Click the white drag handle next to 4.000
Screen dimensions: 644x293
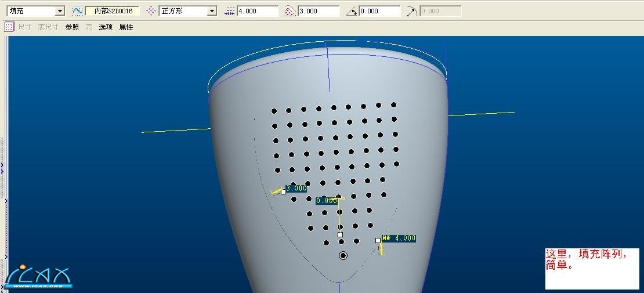pyautogui.click(x=378, y=240)
